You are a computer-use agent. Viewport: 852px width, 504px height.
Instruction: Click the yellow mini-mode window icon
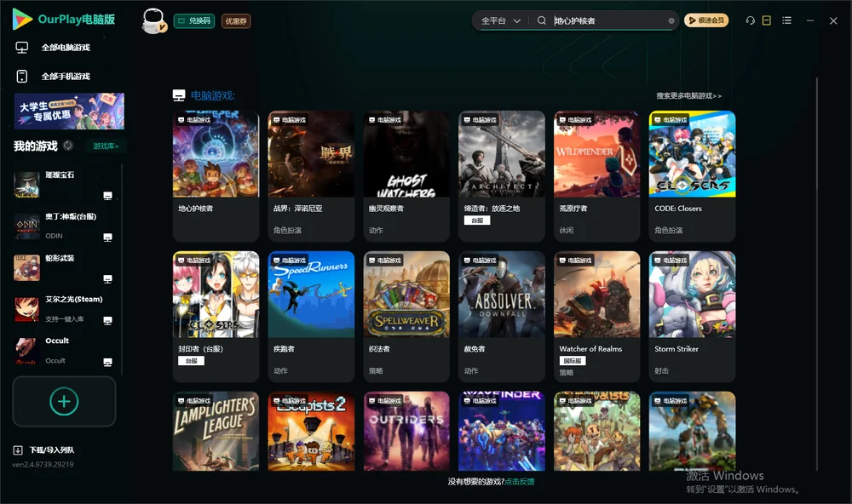click(x=767, y=20)
